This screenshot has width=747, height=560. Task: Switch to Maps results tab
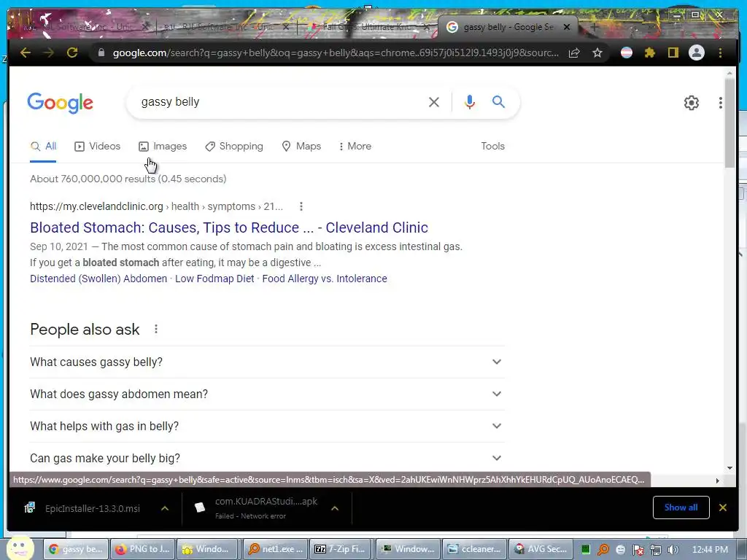pos(301,146)
